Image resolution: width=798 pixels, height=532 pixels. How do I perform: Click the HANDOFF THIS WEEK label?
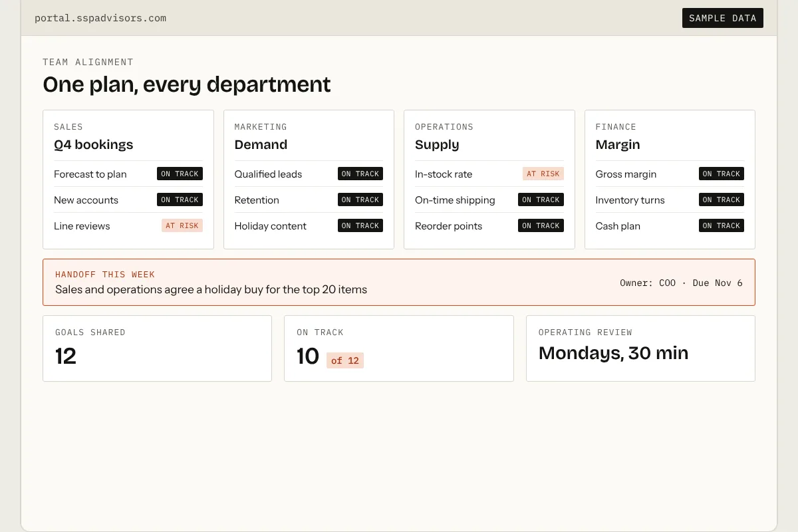(x=105, y=274)
